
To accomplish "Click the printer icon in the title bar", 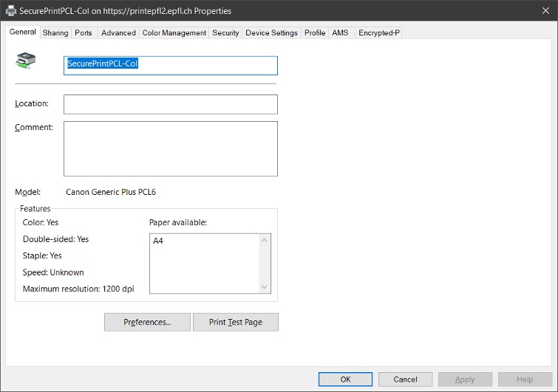I will point(11,11).
